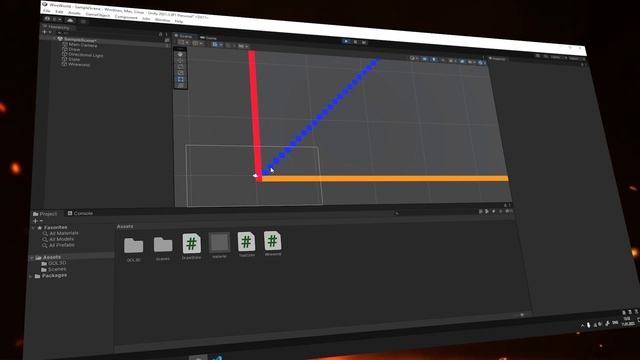Select the View (hand) tool in Scene
Image resolution: width=640 pixels, height=360 pixels.
pos(180,54)
